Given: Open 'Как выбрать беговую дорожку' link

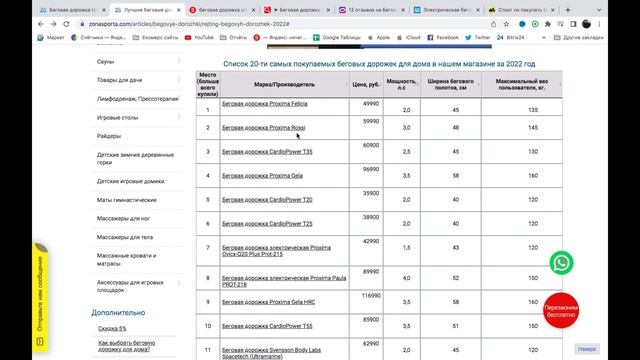Looking at the screenshot, I should (127, 346).
